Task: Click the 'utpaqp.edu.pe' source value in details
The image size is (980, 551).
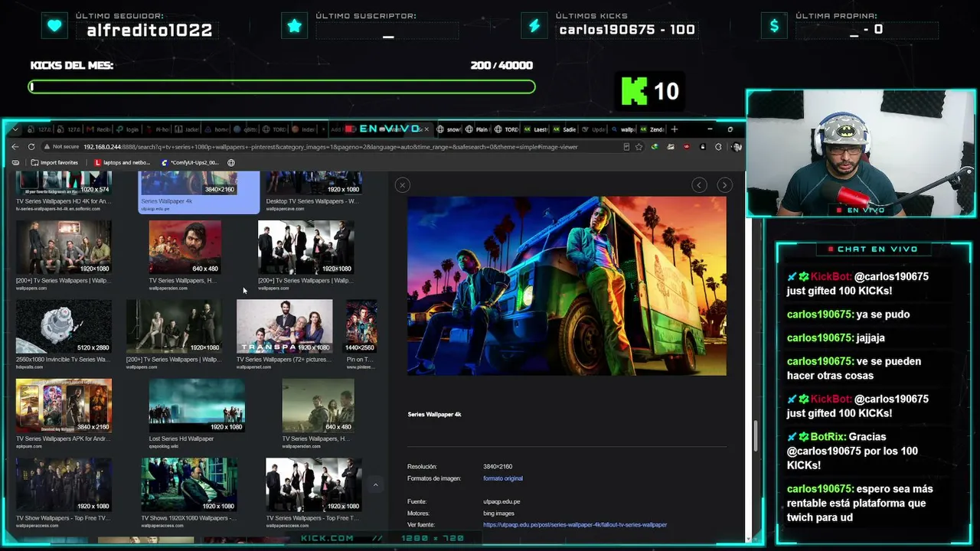Action: pyautogui.click(x=501, y=502)
